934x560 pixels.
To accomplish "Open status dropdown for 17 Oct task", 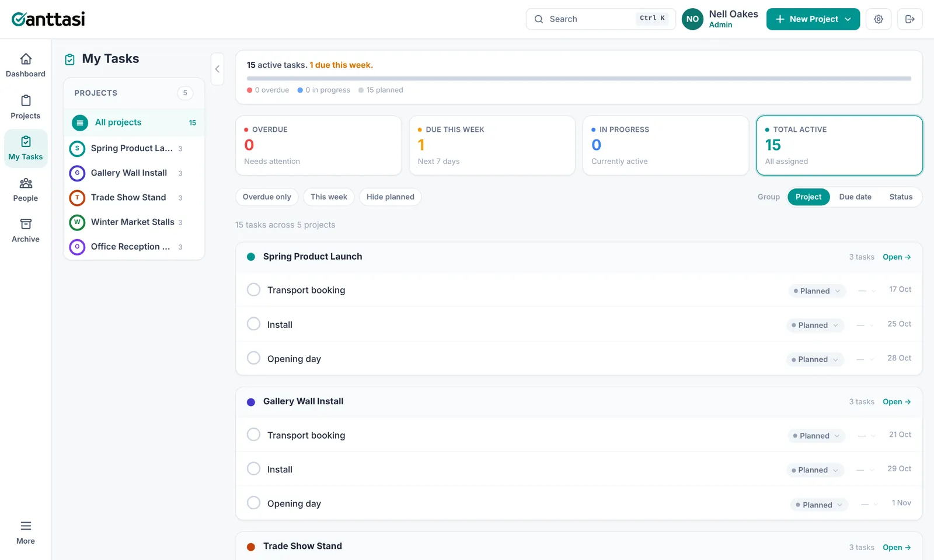I will click(x=817, y=291).
